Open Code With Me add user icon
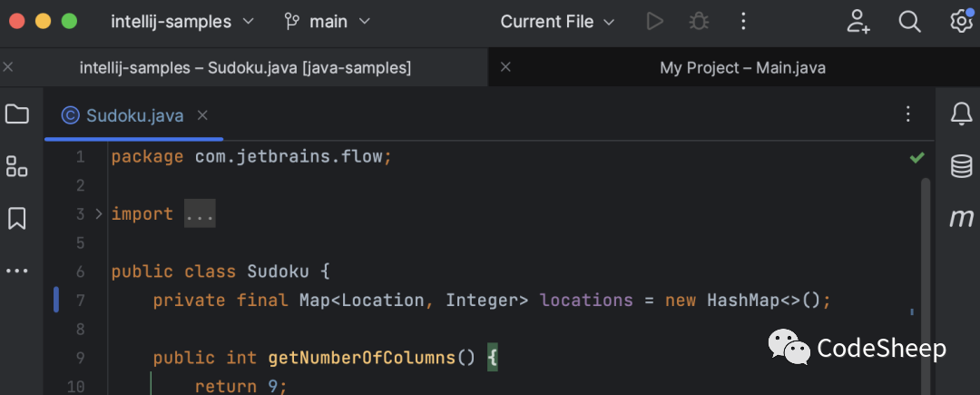 tap(858, 22)
